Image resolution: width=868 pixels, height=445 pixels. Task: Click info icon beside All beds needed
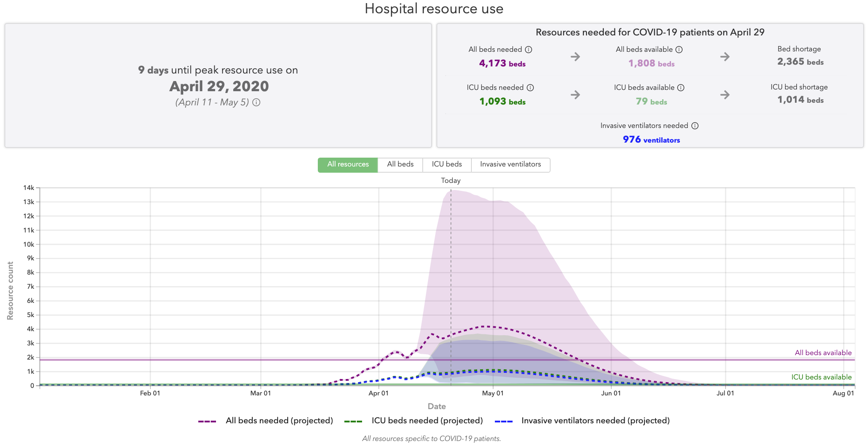click(x=529, y=50)
